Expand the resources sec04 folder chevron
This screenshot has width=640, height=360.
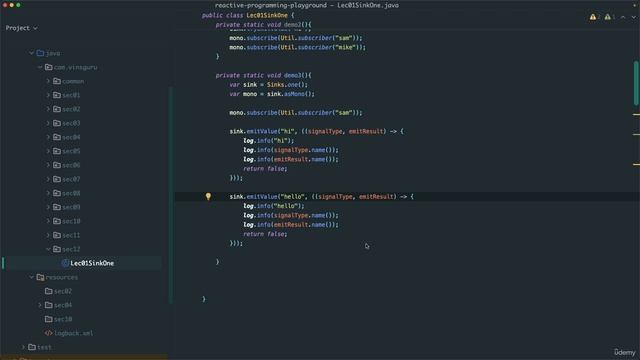(40, 305)
